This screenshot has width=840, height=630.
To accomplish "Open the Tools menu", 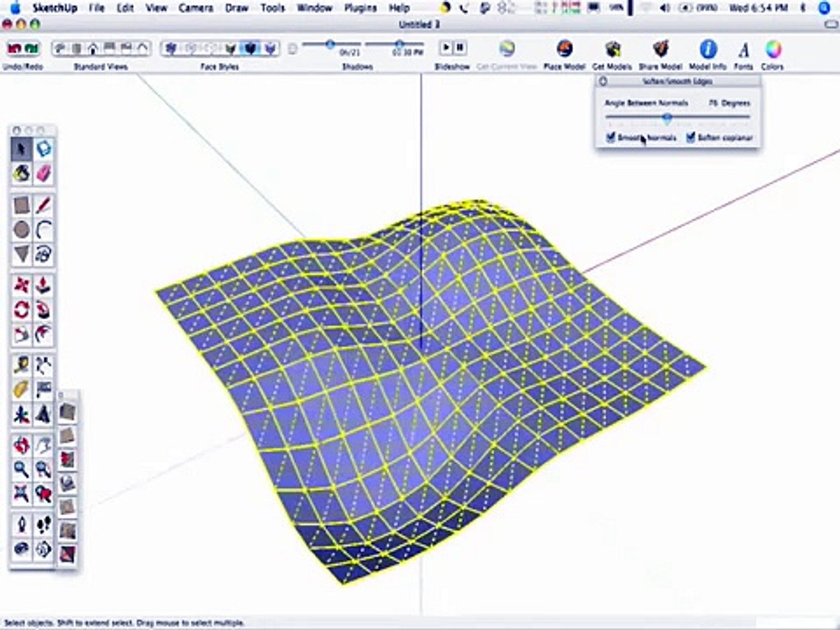I will pos(272,8).
